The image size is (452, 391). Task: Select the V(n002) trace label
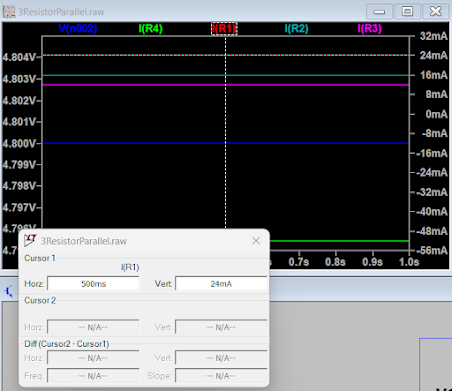[78, 29]
